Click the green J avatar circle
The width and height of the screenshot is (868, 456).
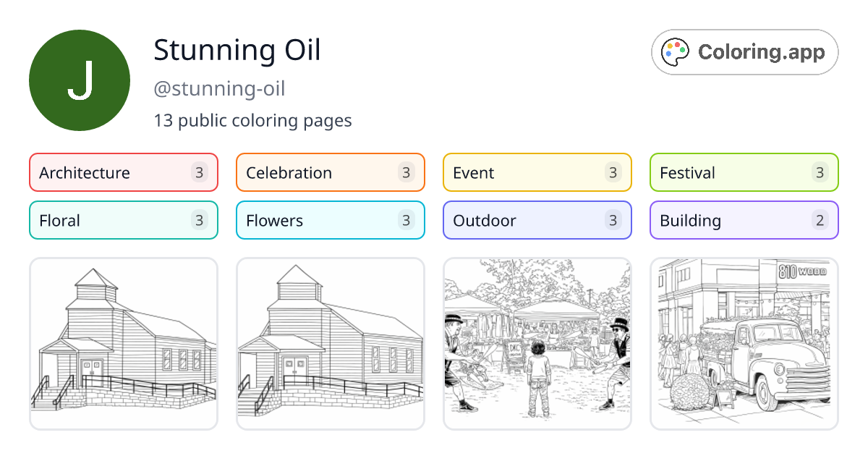point(80,80)
